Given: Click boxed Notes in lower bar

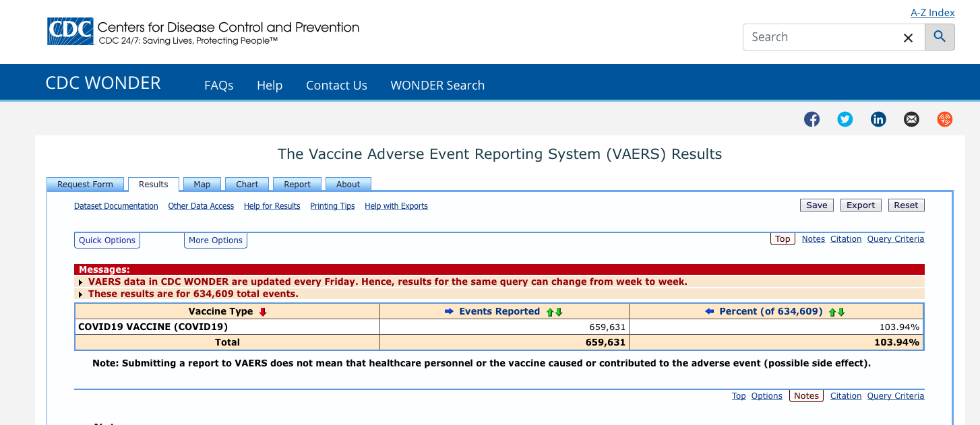Looking at the screenshot, I should tap(806, 396).
